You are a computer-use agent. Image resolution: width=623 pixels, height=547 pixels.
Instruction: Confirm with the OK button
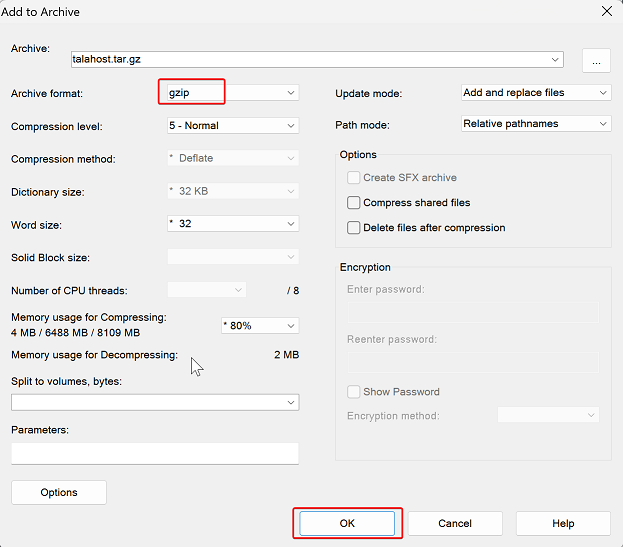[x=347, y=524]
